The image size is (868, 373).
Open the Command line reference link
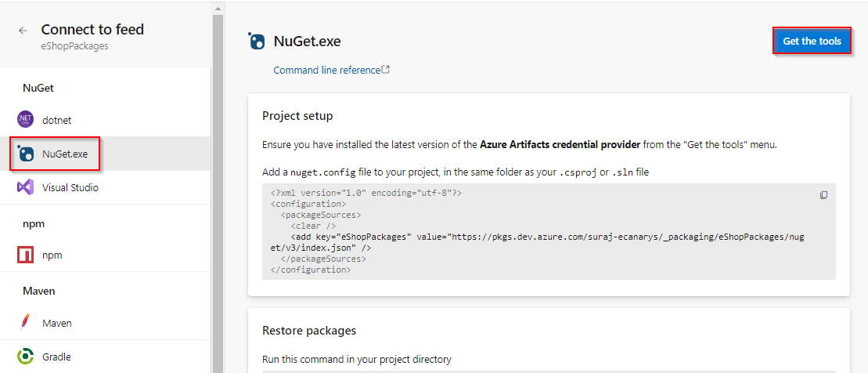327,71
